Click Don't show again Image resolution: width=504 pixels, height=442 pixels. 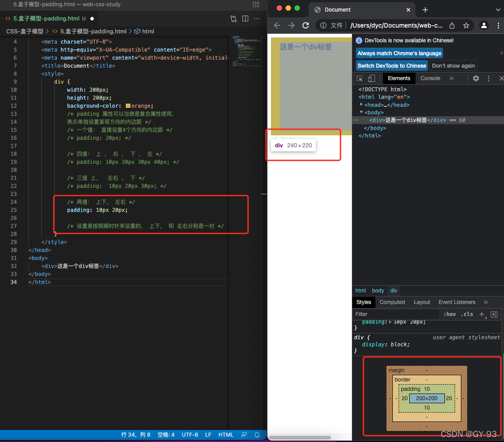pyautogui.click(x=453, y=65)
